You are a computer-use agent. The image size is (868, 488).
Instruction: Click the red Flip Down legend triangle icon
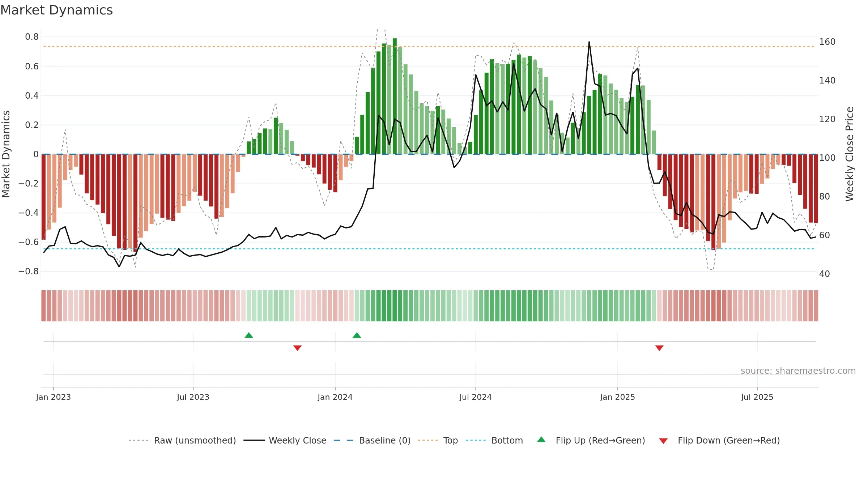click(663, 441)
